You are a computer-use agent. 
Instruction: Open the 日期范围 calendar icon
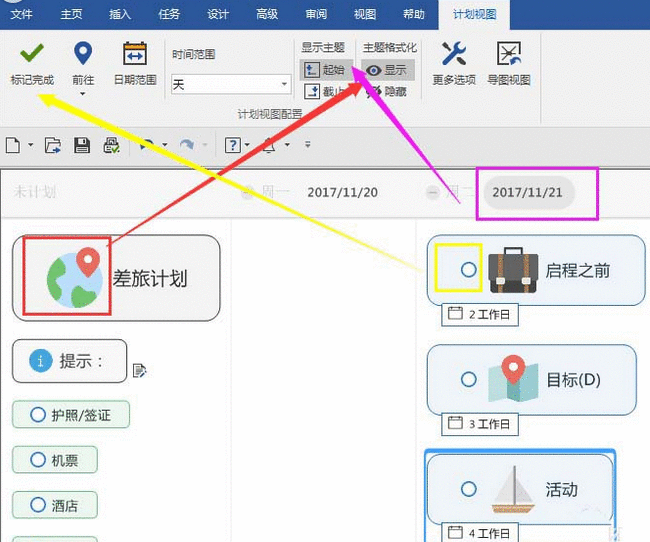[x=135, y=53]
